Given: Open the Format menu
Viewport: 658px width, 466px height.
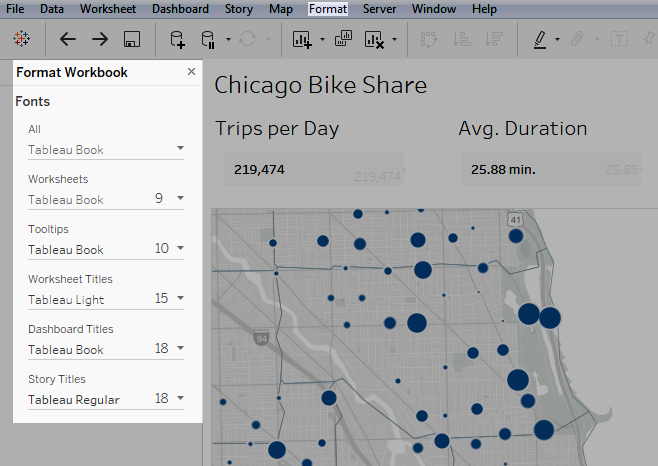Looking at the screenshot, I should pos(328,9).
